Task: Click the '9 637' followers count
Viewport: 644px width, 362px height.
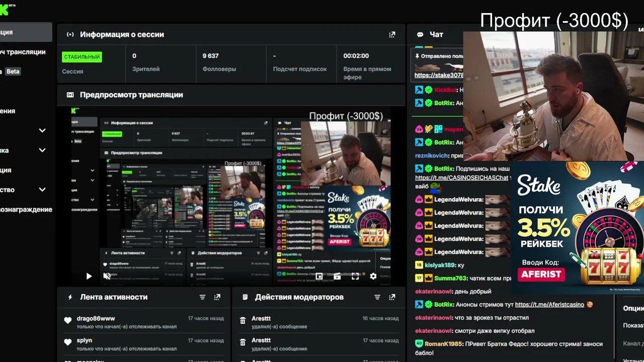Action: pos(211,56)
